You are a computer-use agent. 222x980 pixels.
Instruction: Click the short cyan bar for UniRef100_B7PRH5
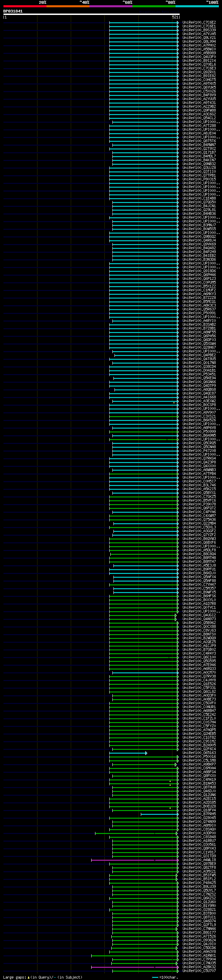[160, 814]
